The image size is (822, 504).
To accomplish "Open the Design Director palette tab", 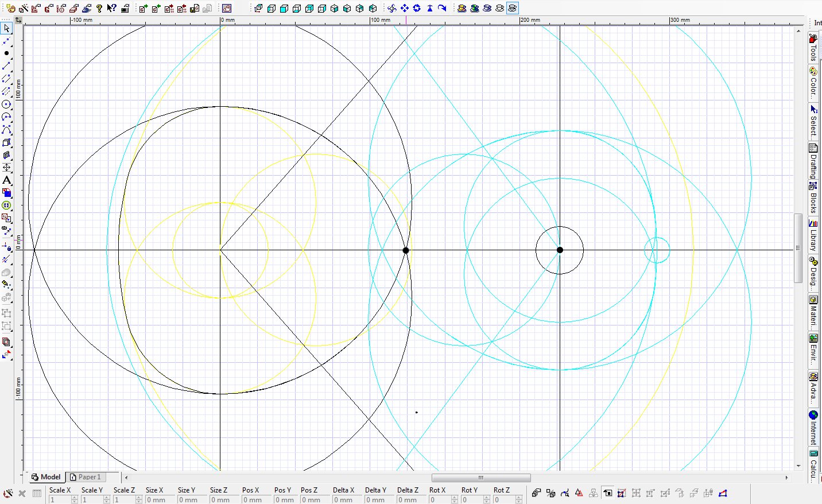I will pos(813,273).
